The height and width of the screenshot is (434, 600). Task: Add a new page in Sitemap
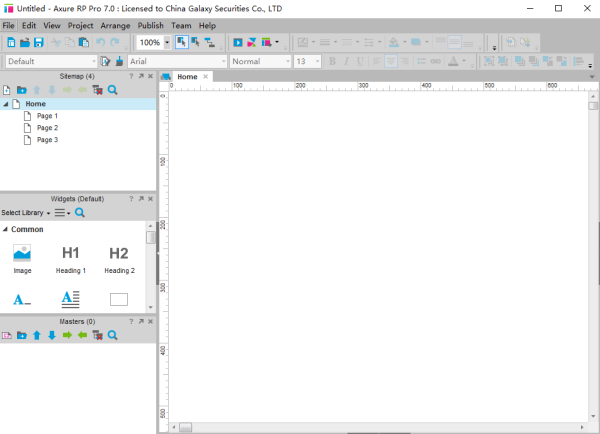[7, 90]
